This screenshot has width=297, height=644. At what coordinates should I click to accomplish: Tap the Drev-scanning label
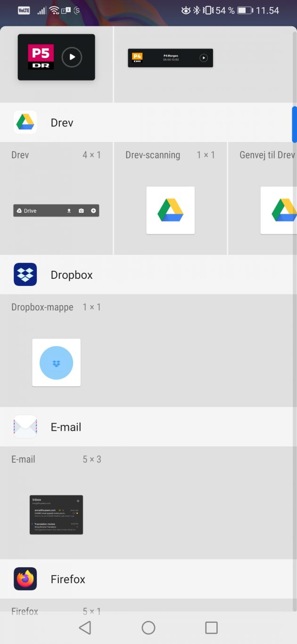click(x=153, y=155)
